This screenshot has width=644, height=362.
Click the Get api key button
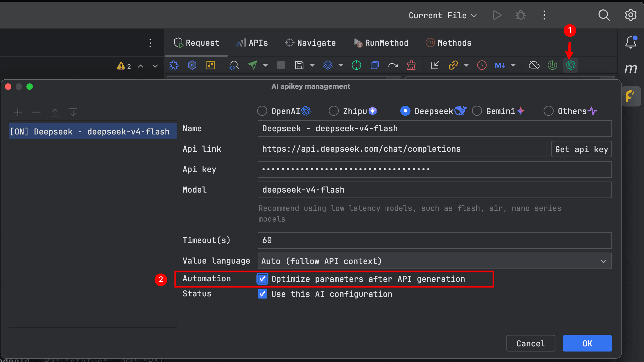581,149
